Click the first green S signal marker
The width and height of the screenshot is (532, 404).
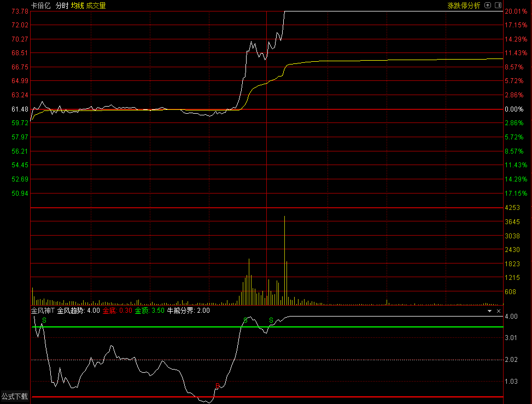(44, 320)
